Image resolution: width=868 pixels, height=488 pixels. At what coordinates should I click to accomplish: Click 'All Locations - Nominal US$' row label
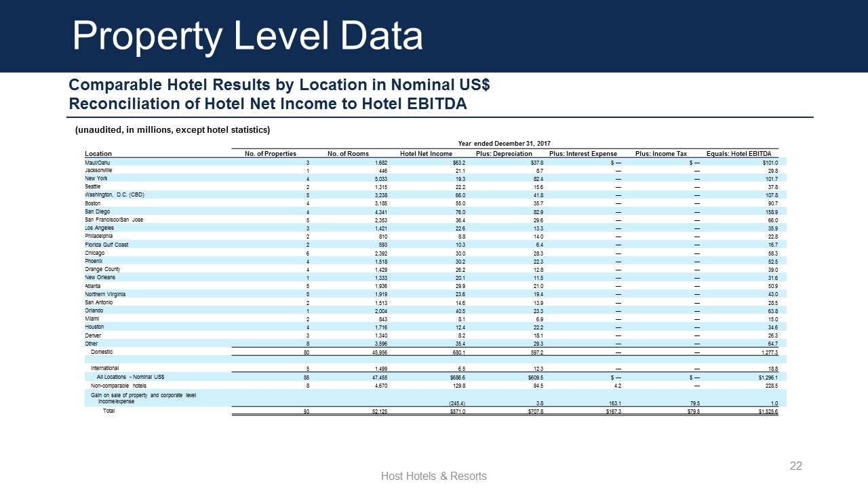point(130,376)
